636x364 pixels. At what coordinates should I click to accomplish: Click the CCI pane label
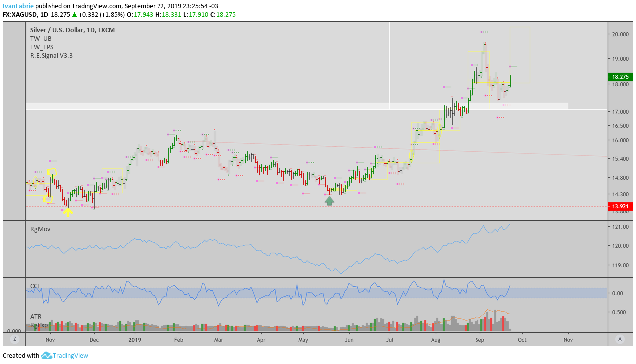(35, 286)
